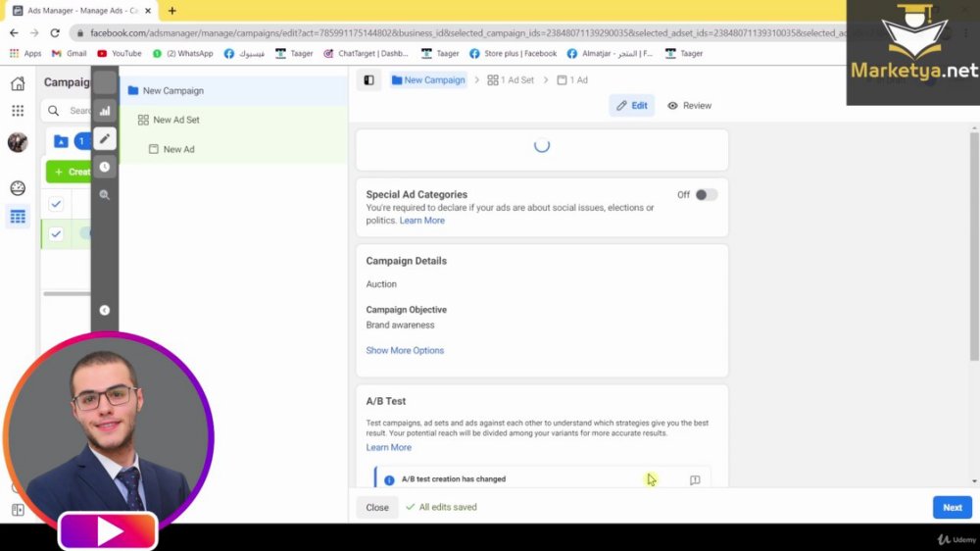Image resolution: width=980 pixels, height=551 pixels.
Task: Click Learn More under Special Ad Categories
Action: [421, 221]
